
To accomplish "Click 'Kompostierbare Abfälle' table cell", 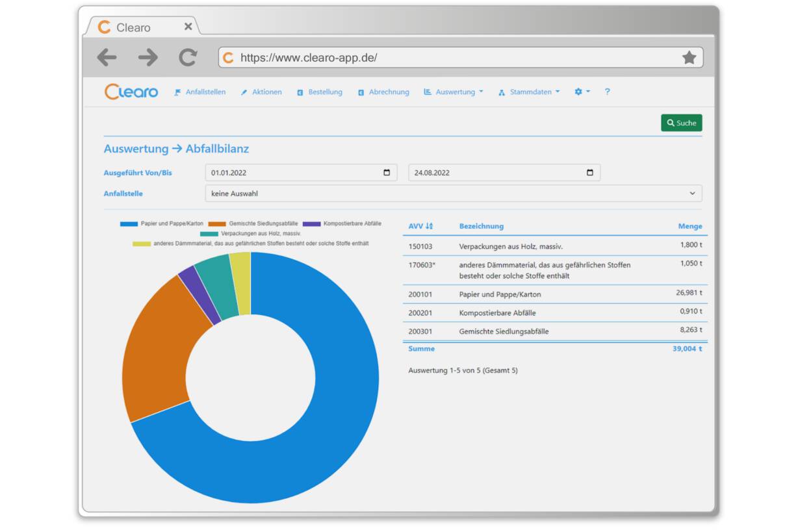I will coord(498,312).
